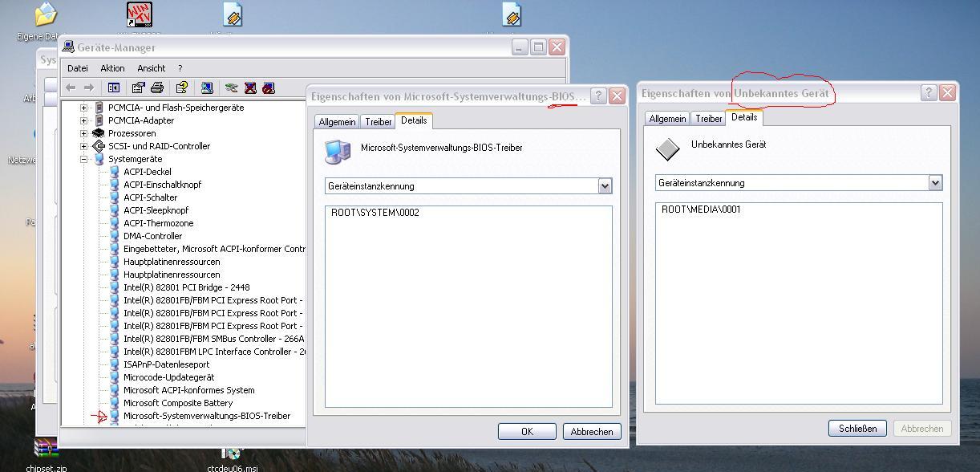Click the Uninstall device icon with red X
This screenshot has height=472, width=980.
(x=250, y=87)
